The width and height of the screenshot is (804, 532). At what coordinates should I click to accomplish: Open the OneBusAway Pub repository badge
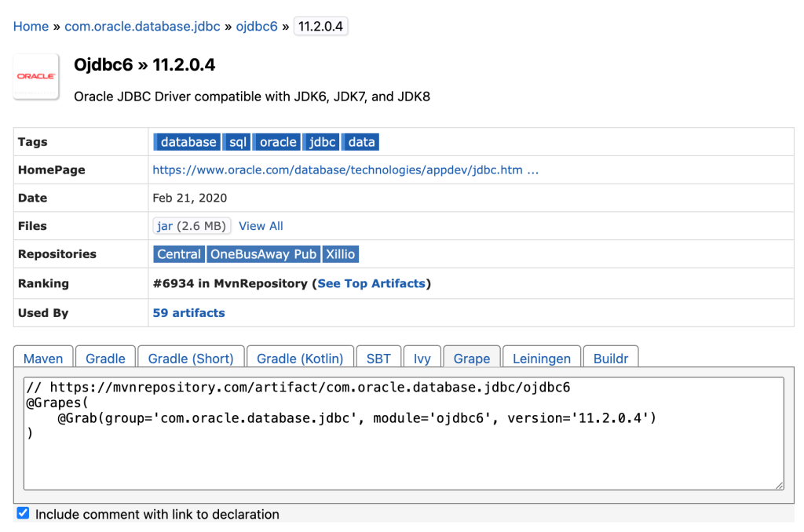263,254
